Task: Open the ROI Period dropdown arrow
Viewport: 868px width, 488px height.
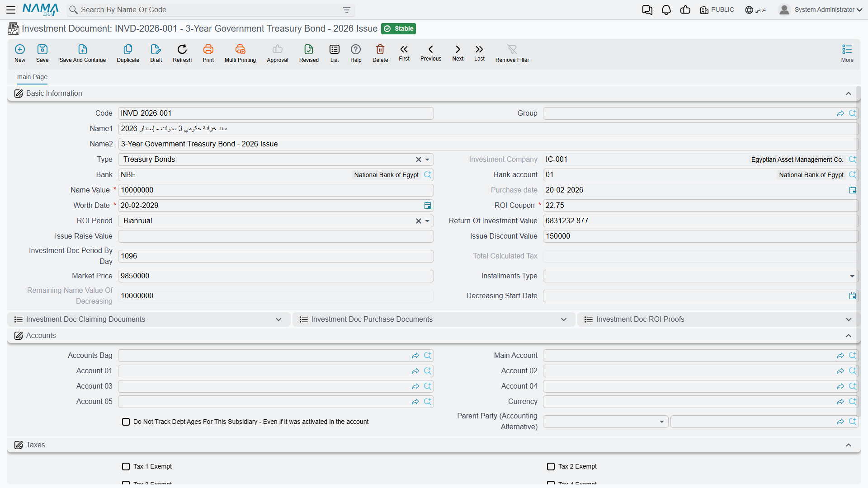Action: [x=427, y=221]
